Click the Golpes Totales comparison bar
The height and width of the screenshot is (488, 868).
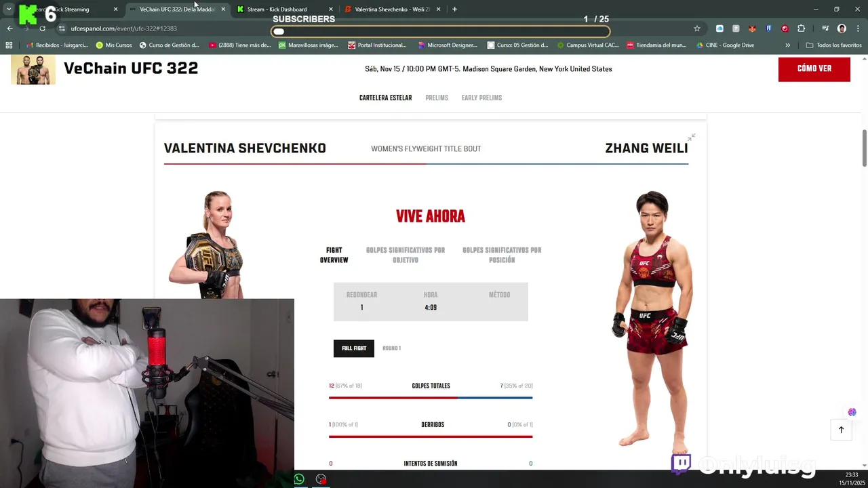431,398
